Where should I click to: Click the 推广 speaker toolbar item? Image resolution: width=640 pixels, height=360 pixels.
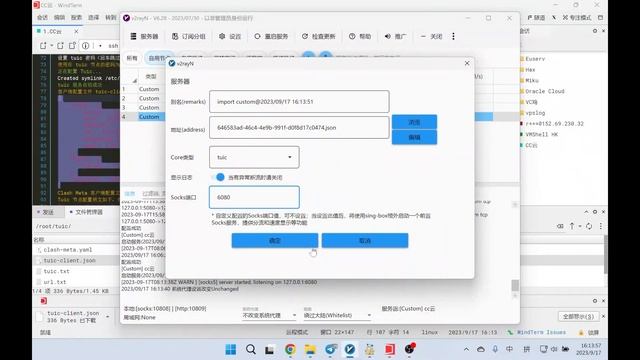coord(395,36)
